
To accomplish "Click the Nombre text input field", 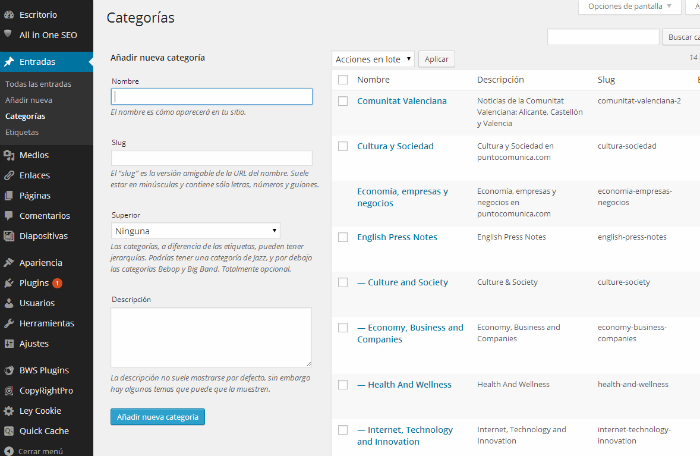I will (212, 97).
